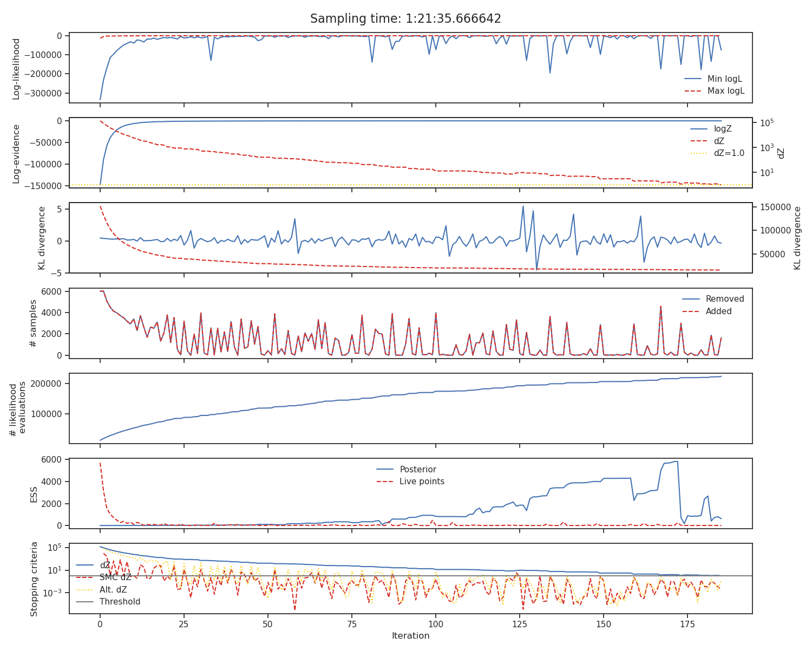Click the '125' tick on Iteration axis

(x=519, y=623)
